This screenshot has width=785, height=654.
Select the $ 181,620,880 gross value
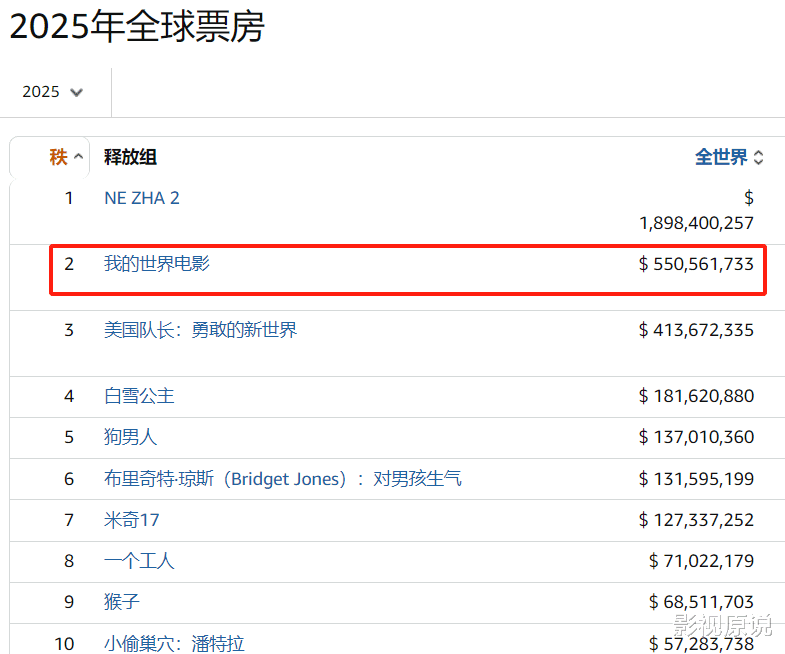point(696,396)
